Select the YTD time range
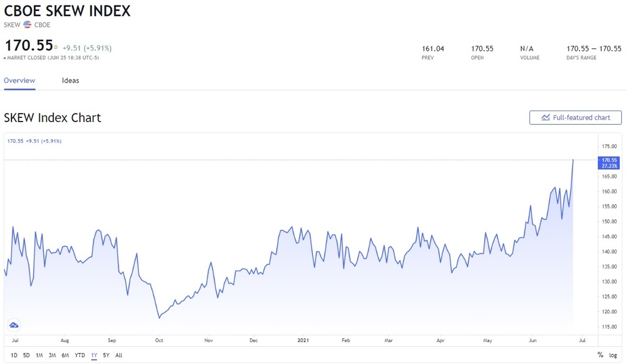This screenshot has height=364, width=626. point(80,355)
